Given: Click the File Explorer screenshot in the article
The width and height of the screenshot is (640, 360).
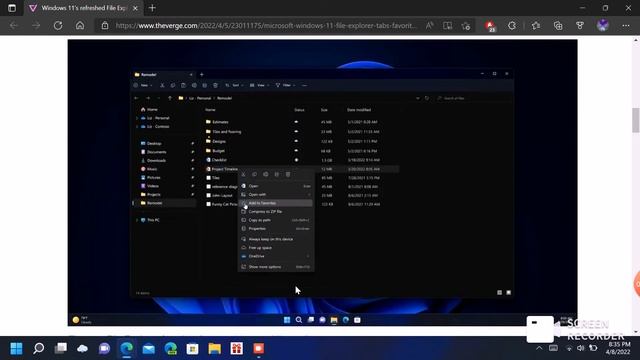Looking at the screenshot, I should coord(322,182).
